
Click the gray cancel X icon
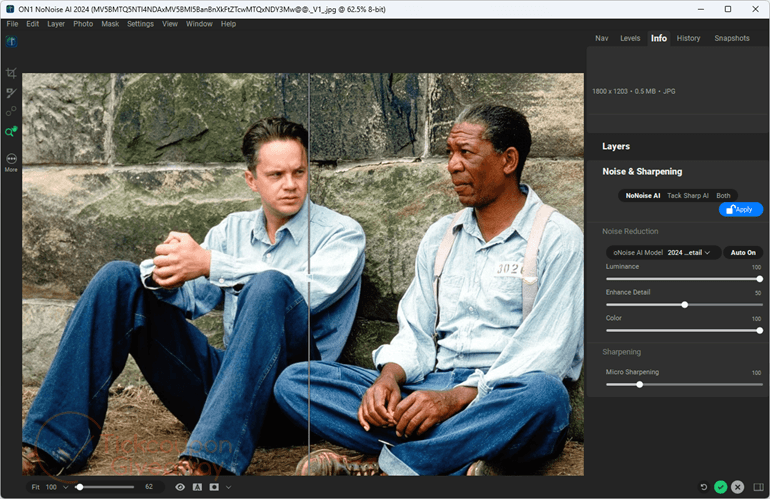[738, 487]
